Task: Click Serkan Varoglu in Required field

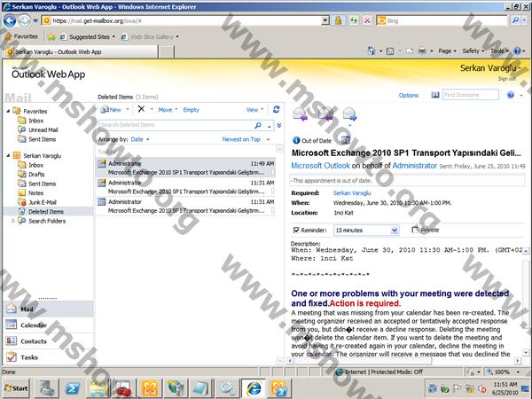Action: click(352, 193)
